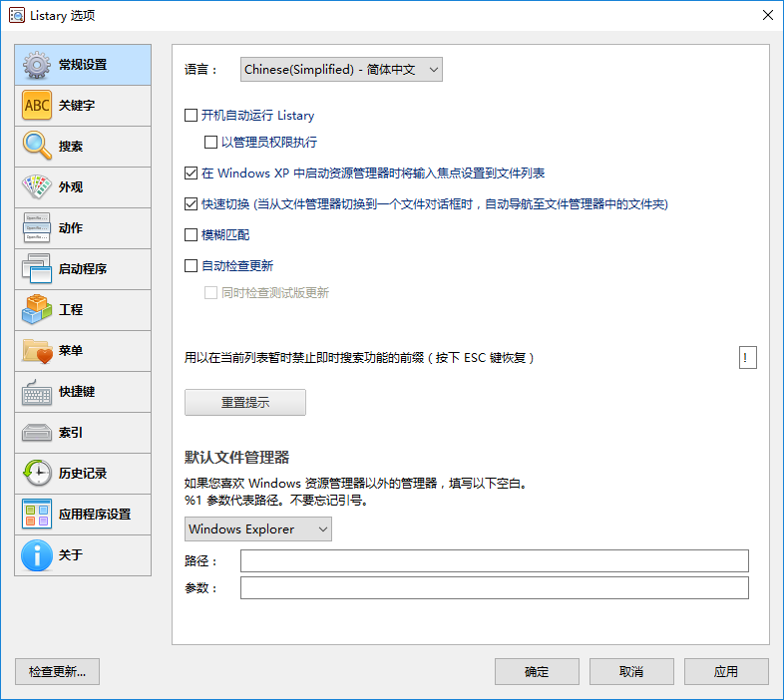Screen dimensions: 784x700
Task: Click the windows icon for 启动程序
Action: (37, 268)
